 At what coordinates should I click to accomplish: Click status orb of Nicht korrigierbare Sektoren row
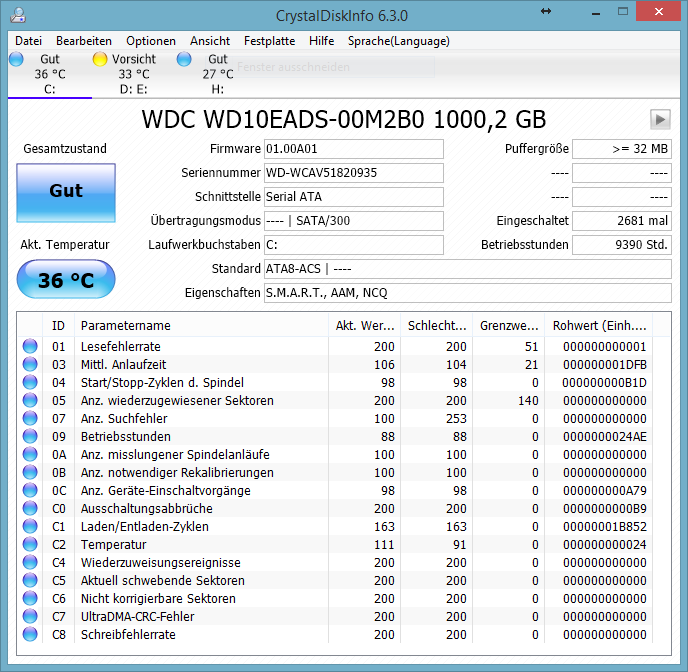[x=30, y=598]
